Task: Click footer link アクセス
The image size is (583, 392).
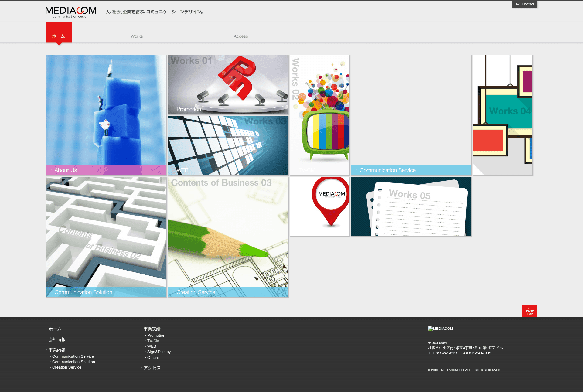Action: click(152, 368)
